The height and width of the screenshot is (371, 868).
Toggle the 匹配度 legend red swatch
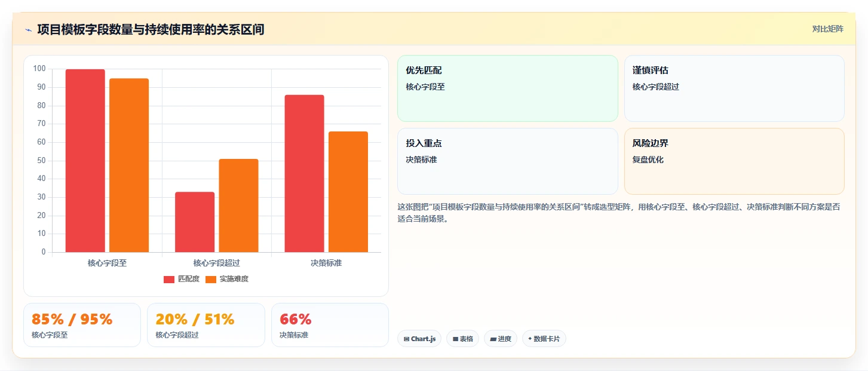pos(169,279)
